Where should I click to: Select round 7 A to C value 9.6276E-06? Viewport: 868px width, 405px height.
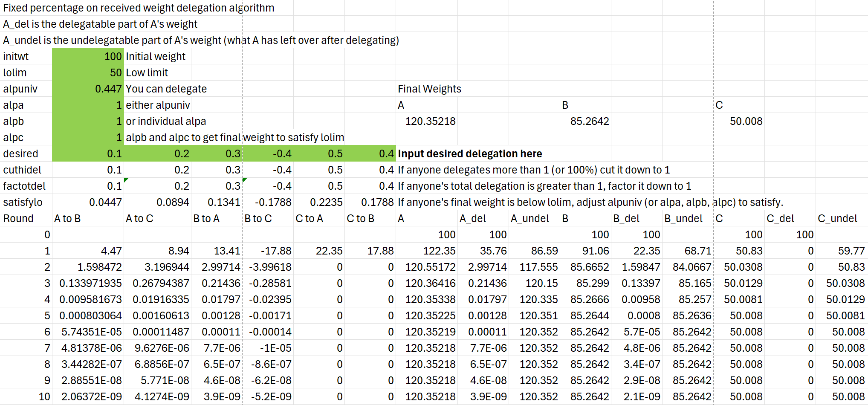pyautogui.click(x=157, y=348)
